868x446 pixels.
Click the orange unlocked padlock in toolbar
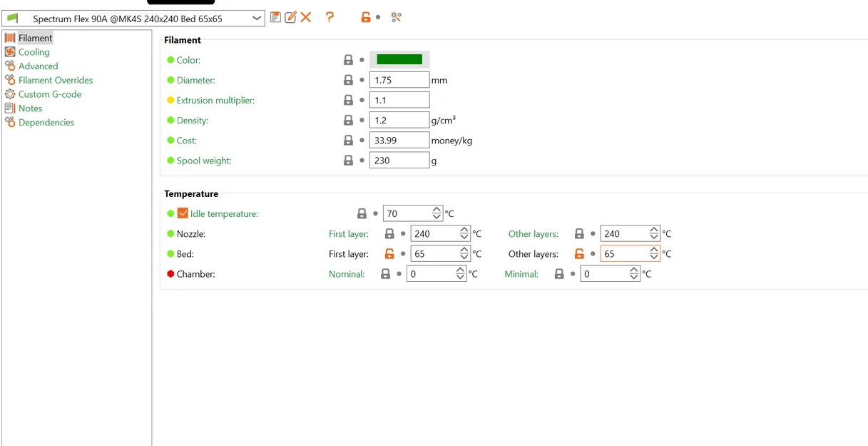[365, 17]
